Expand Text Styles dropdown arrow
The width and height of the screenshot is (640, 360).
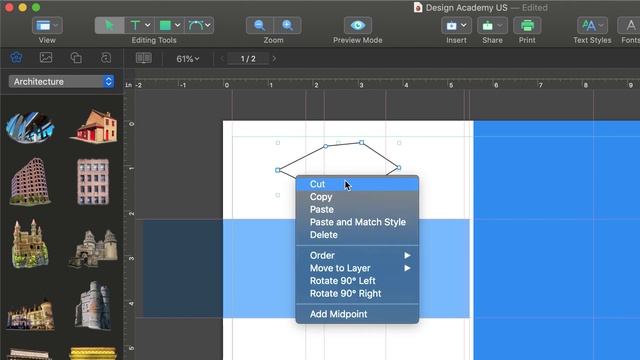click(x=601, y=25)
